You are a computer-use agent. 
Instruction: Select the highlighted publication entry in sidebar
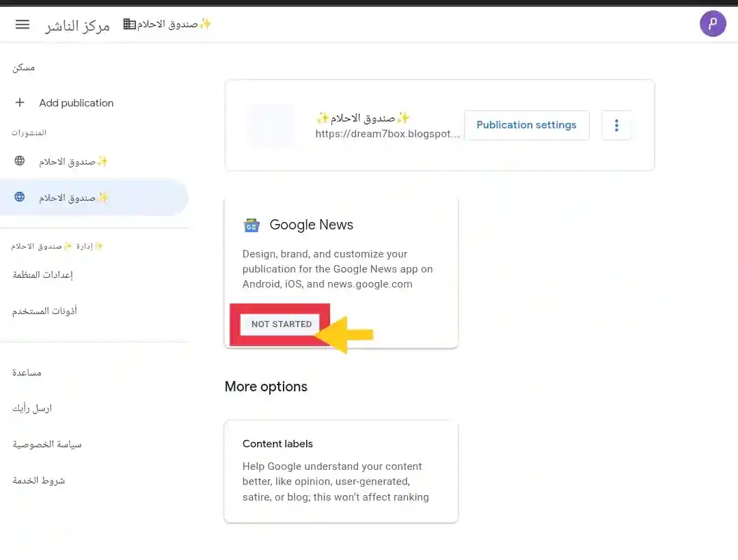coord(94,197)
